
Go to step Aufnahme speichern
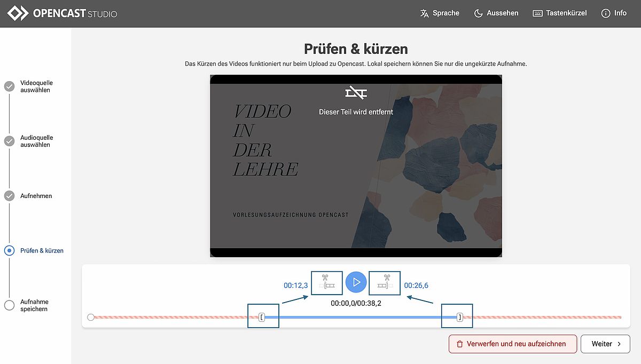coord(34,305)
